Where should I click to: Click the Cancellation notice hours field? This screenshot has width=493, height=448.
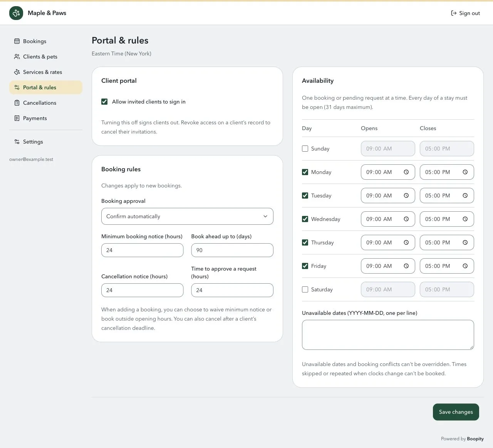click(142, 290)
